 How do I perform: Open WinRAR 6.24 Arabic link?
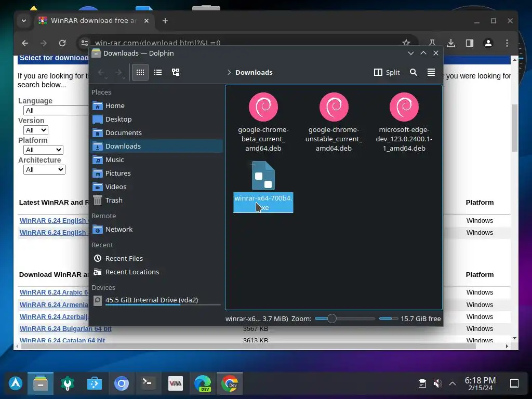[x=54, y=292]
